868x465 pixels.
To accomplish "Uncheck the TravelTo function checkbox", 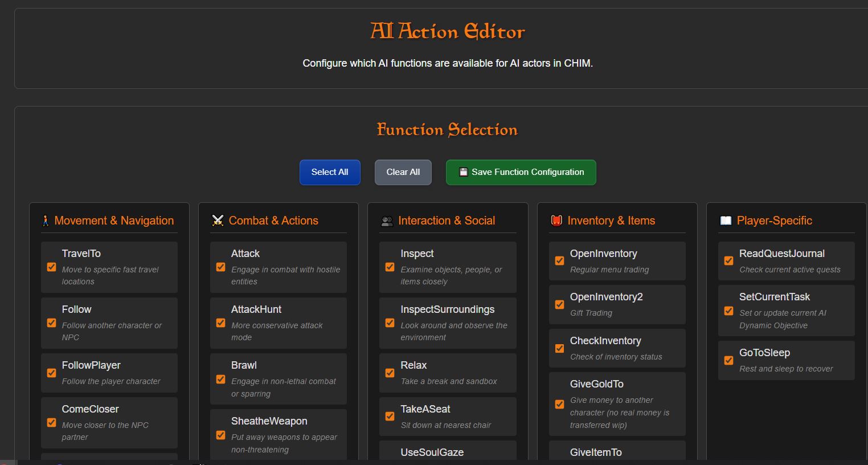I will 51,267.
